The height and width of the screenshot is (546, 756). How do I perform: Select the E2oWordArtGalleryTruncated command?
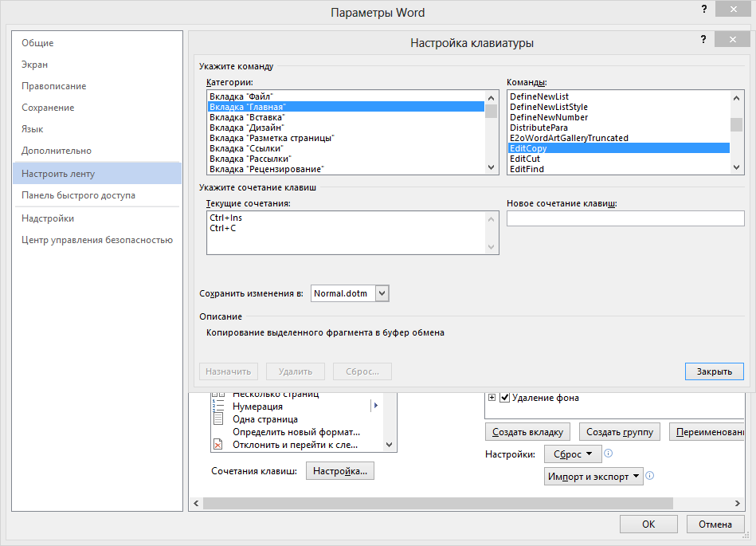point(619,138)
